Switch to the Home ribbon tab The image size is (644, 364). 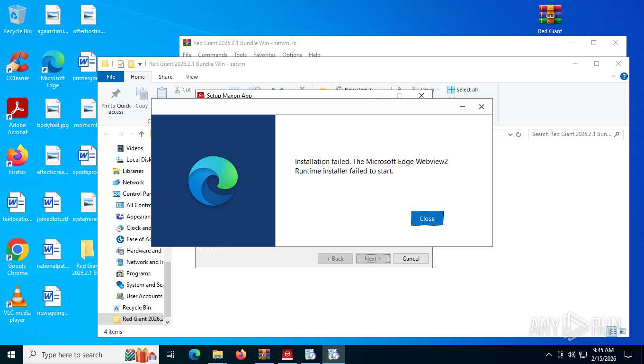138,77
